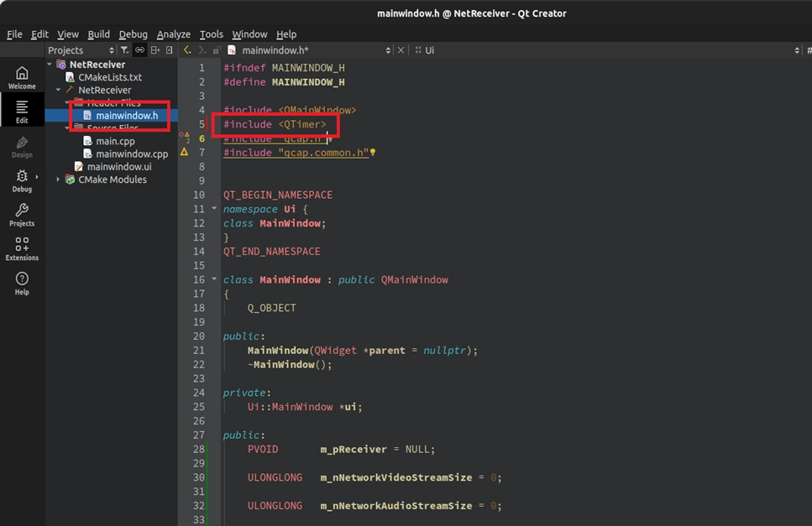The height and width of the screenshot is (526, 812).
Task: Click the error and warning marker on line 6
Action: 185,137
